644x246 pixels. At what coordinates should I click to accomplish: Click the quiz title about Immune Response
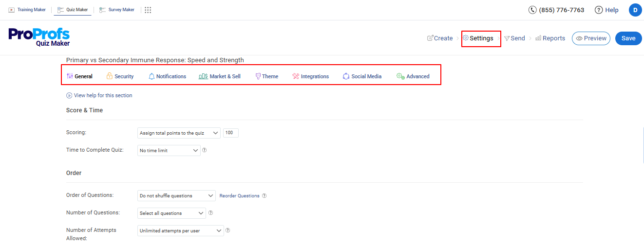pyautogui.click(x=155, y=60)
